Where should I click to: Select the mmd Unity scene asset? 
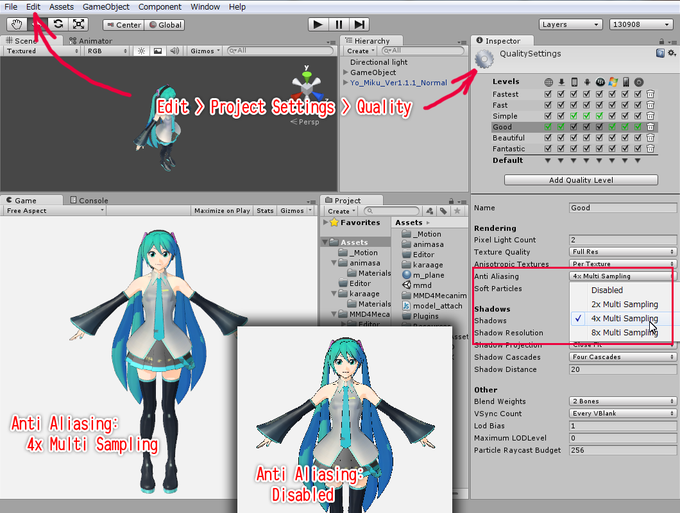416,285
